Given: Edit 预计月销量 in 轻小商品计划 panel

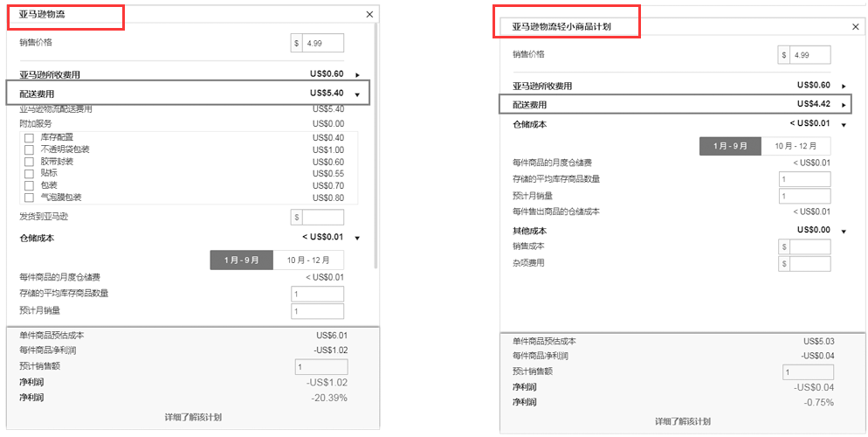Looking at the screenshot, I should click(x=805, y=196).
